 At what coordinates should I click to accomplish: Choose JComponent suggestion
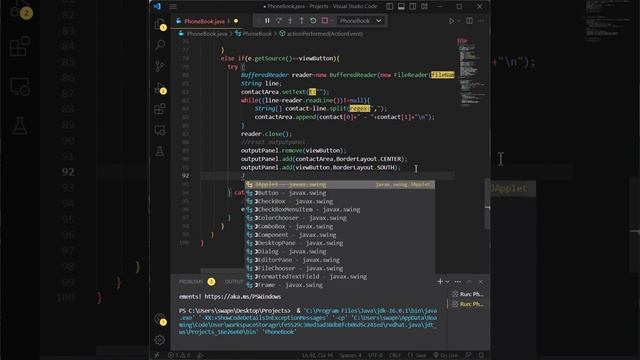(340, 235)
